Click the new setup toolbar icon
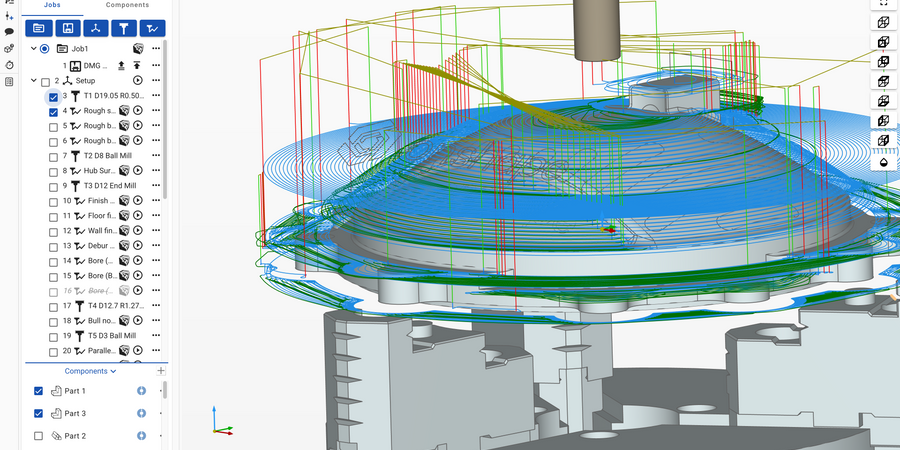This screenshot has height=450, width=900. coord(96,28)
